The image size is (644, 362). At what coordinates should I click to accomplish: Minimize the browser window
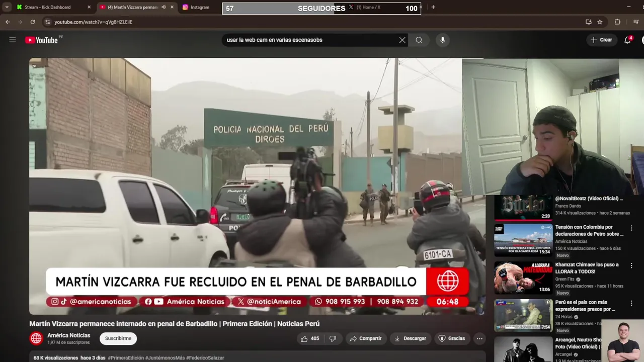coord(628,7)
